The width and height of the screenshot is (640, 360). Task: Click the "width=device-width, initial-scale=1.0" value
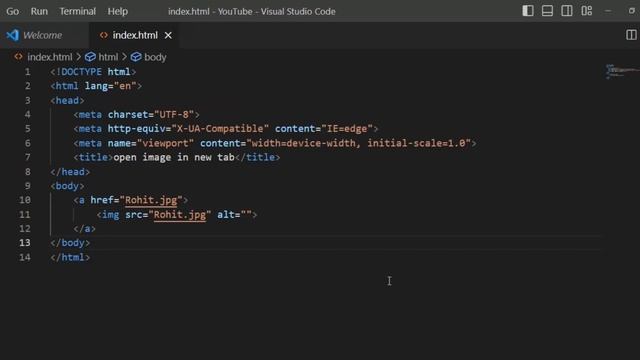click(x=358, y=143)
